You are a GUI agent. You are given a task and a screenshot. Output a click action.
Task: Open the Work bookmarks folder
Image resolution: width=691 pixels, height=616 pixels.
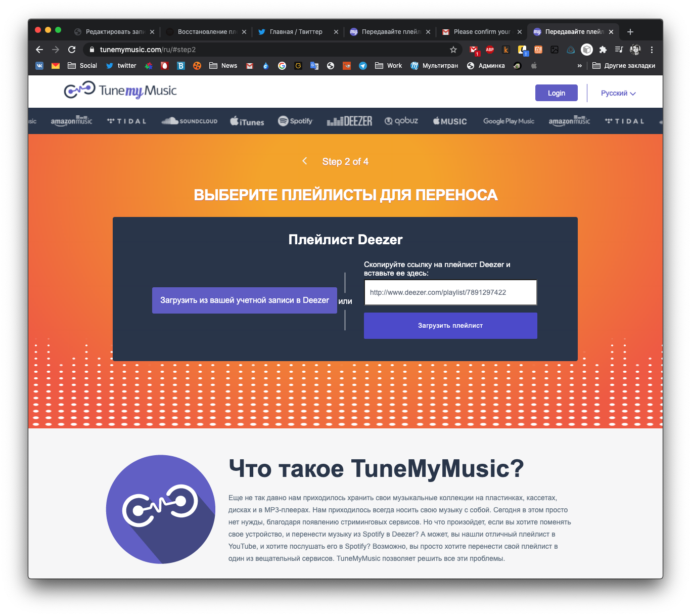[388, 66]
